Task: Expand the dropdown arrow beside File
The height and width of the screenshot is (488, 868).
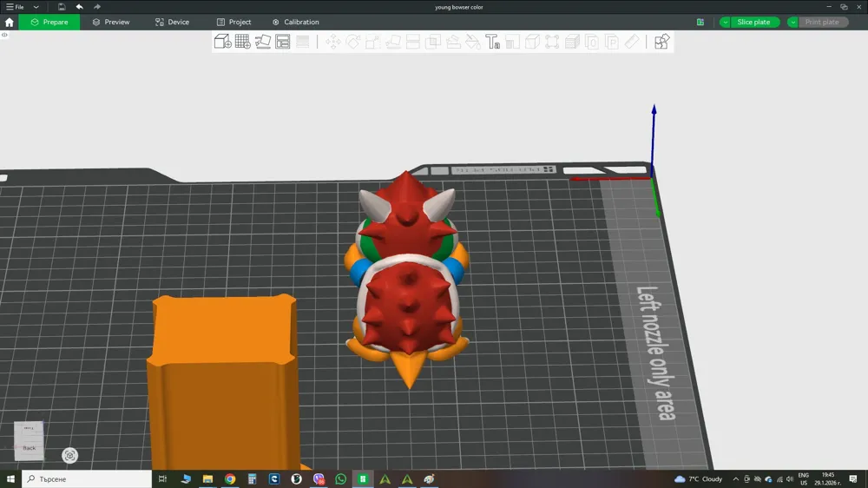Action: coord(36,7)
